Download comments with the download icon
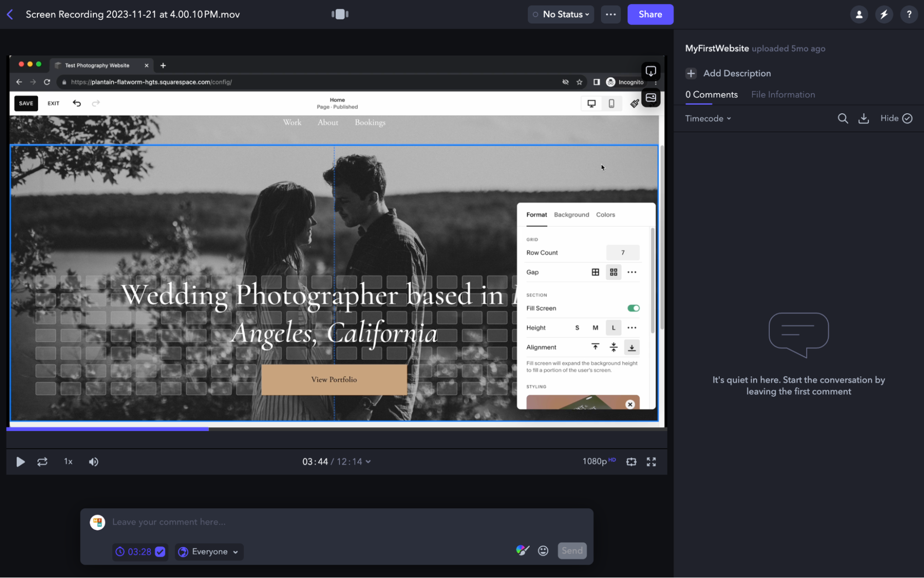 pyautogui.click(x=863, y=118)
